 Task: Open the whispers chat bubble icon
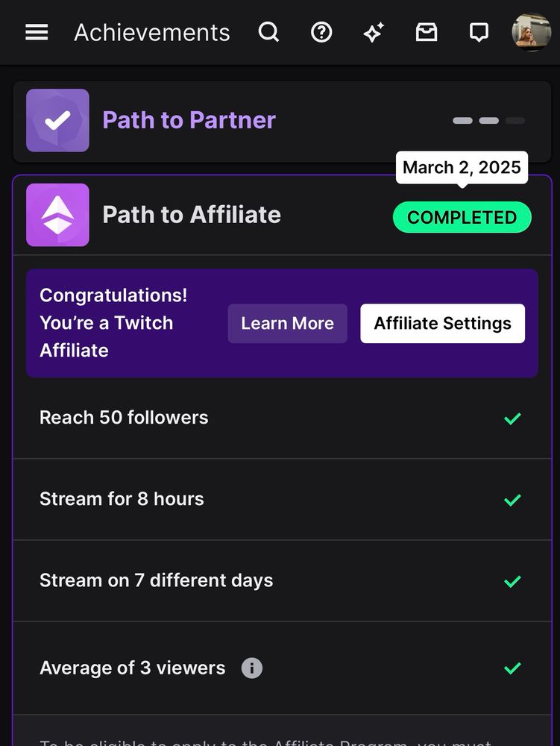click(479, 32)
